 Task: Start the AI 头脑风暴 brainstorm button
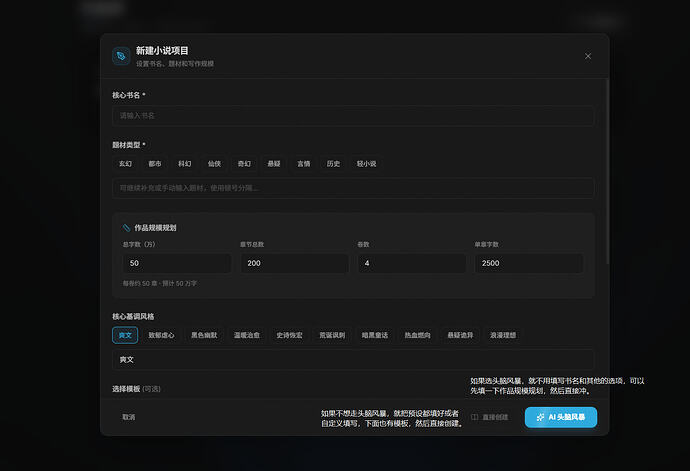(x=561, y=417)
